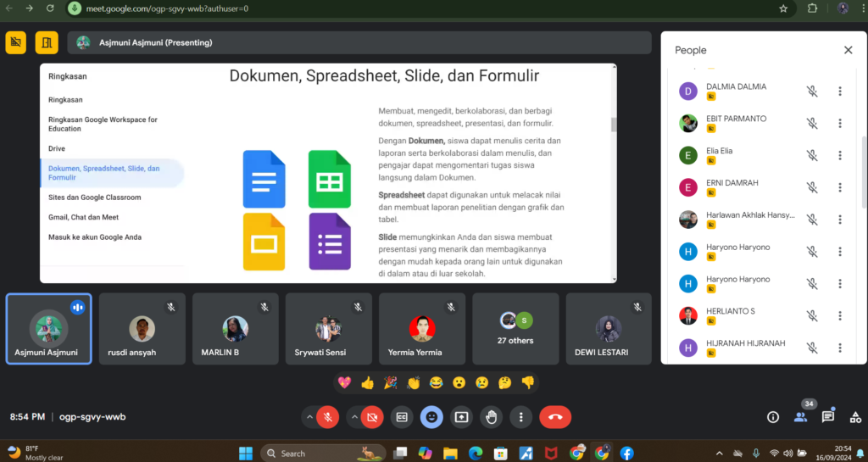Send the thumbs up reaction
The width and height of the screenshot is (868, 462).
(x=368, y=382)
